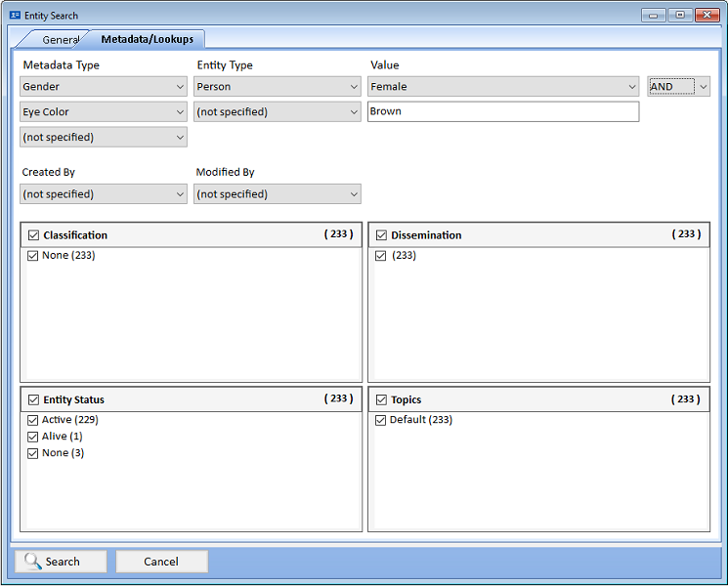This screenshot has width=728, height=586.
Task: Click the Classification (233) count text
Action: click(x=338, y=233)
